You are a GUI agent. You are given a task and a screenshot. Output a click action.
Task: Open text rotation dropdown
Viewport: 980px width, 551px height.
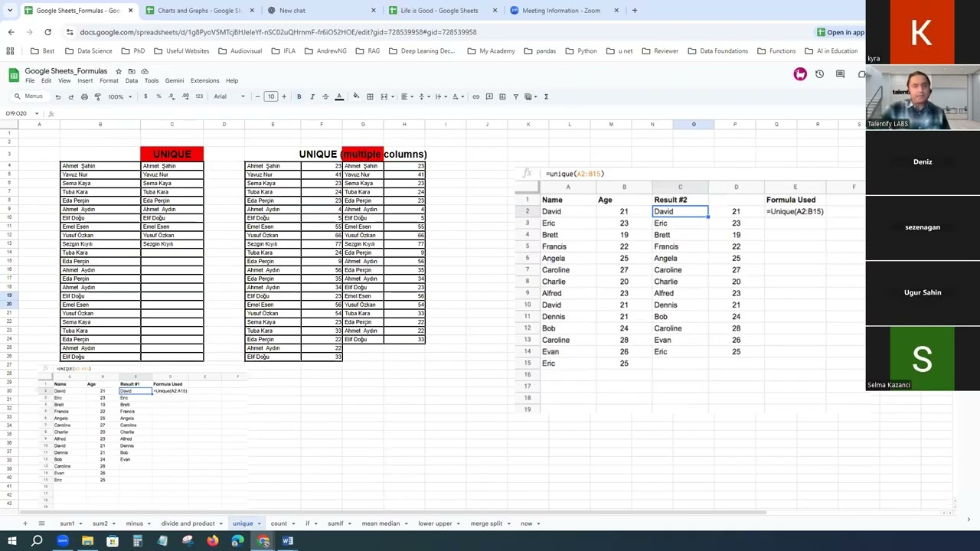457,96
